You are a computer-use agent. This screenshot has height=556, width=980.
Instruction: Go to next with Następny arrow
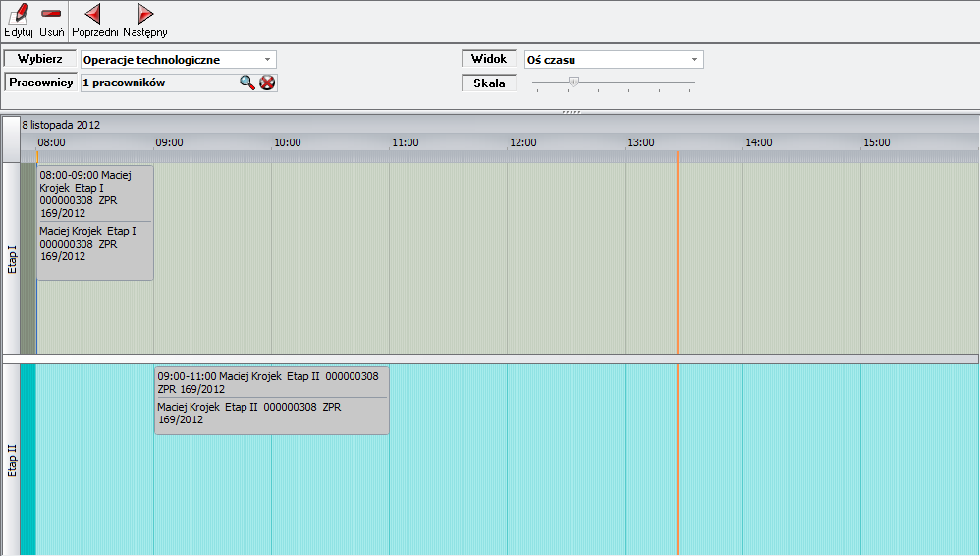[145, 13]
